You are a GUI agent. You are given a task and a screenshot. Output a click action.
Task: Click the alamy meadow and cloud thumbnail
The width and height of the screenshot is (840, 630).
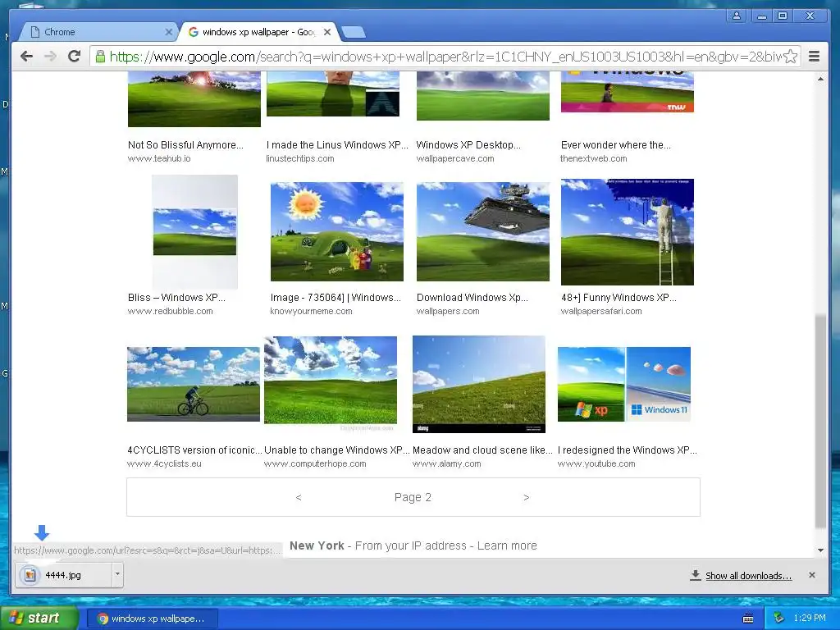pos(479,384)
